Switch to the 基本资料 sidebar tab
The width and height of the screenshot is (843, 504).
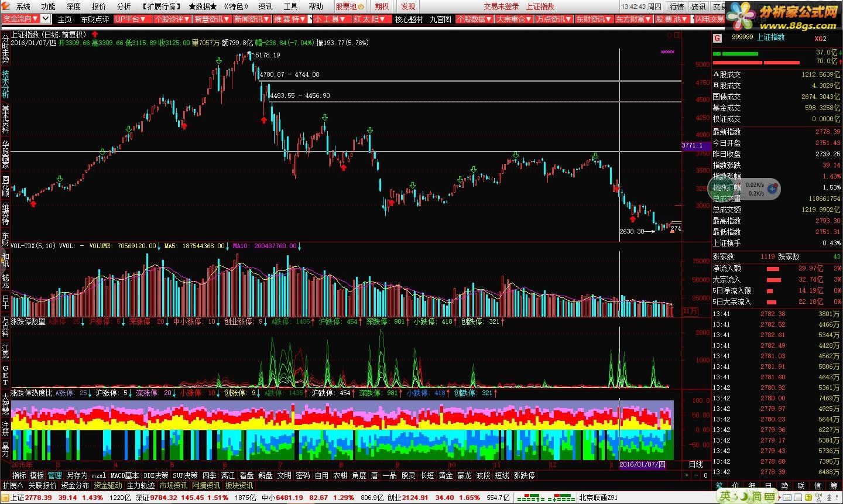5,119
